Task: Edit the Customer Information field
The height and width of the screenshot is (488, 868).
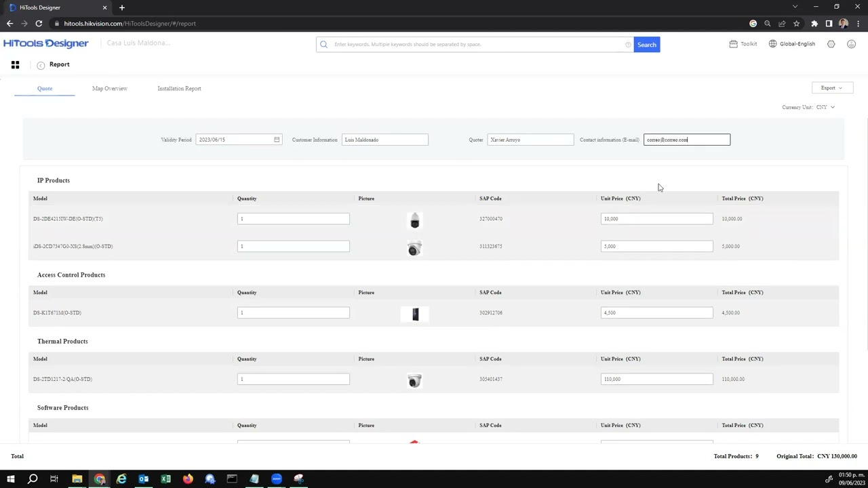Action: 384,140
